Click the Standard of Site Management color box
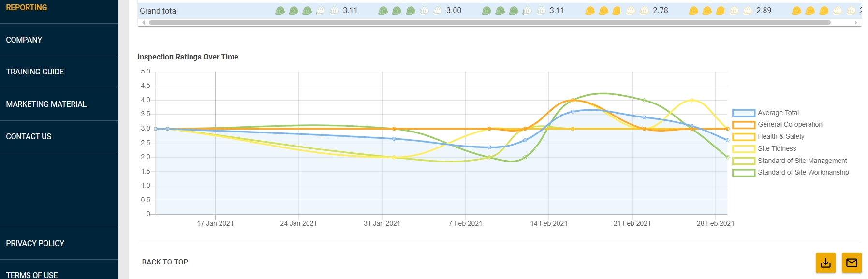This screenshot has width=868, height=279. pos(743,161)
